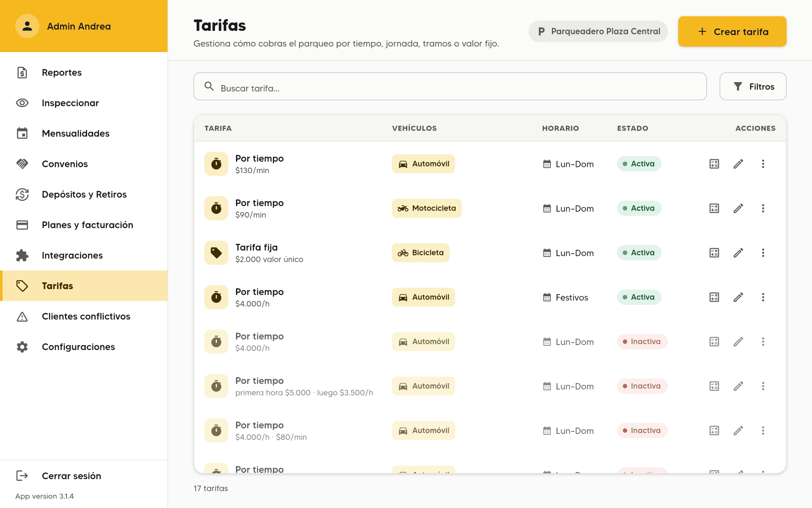
Task: Open calculator icon for Inactiva $4.000/h tarifa
Action: click(x=714, y=342)
